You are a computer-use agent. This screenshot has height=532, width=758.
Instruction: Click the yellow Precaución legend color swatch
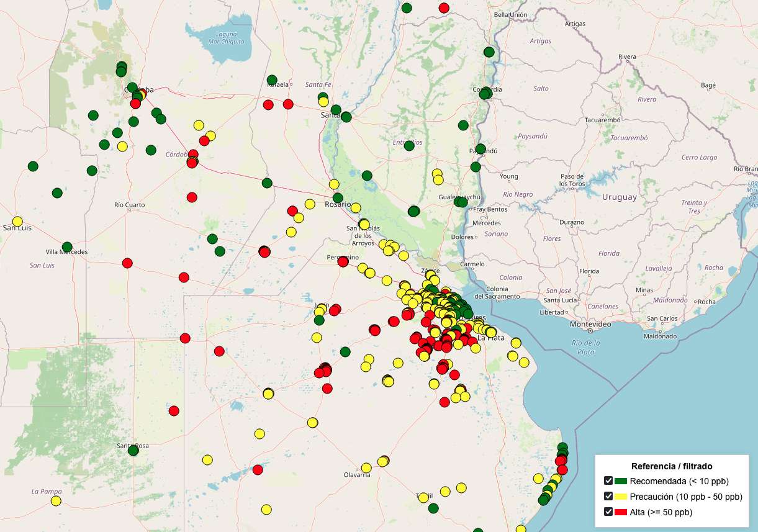621,497
